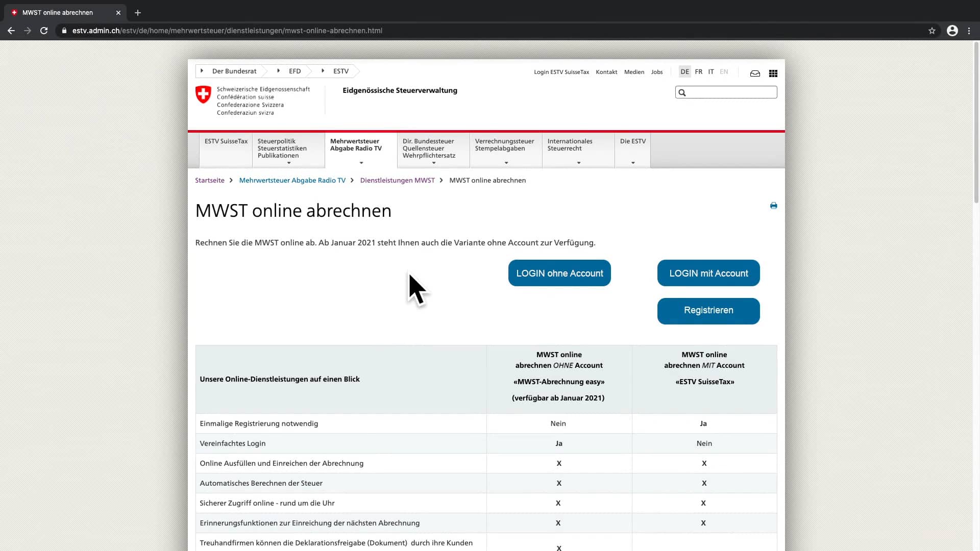Expand the Internationales Steuerrecht dropdown
Viewport: 980px width, 551px height.
pos(578,162)
